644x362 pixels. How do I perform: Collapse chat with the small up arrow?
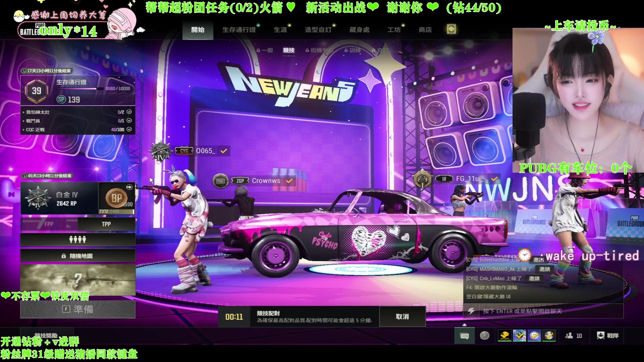[465, 325]
